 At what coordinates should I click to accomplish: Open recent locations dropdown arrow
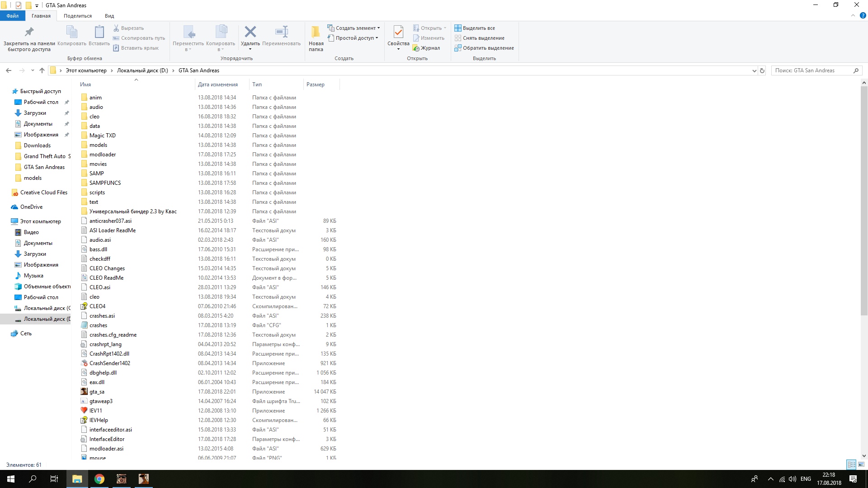(x=33, y=70)
